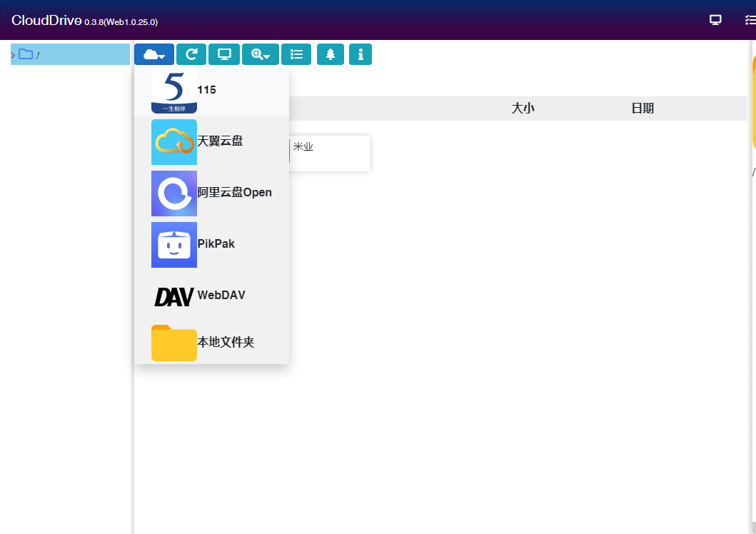Open the magnifier search dropdown
The image size is (756, 534).
(x=261, y=54)
